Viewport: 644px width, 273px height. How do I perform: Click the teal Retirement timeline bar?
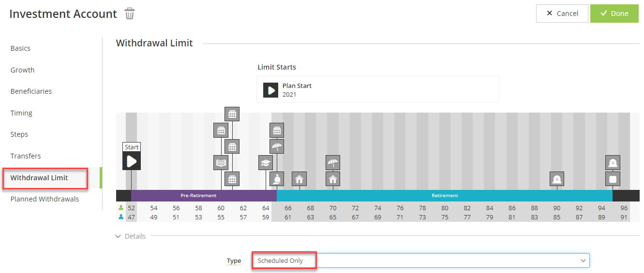[444, 196]
